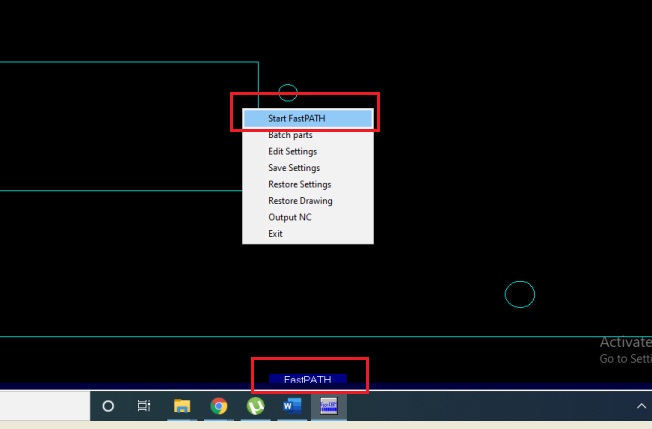Click the Windows taskbar search box

click(45, 406)
